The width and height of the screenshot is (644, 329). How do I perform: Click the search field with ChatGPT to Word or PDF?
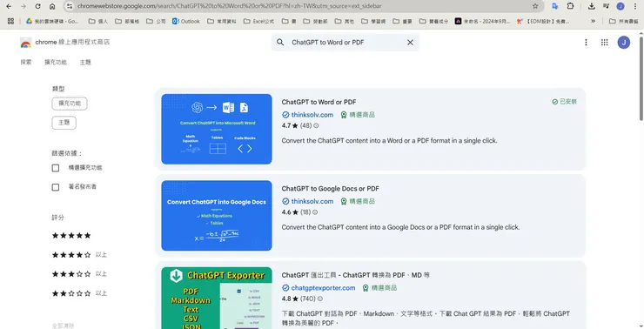345,42
